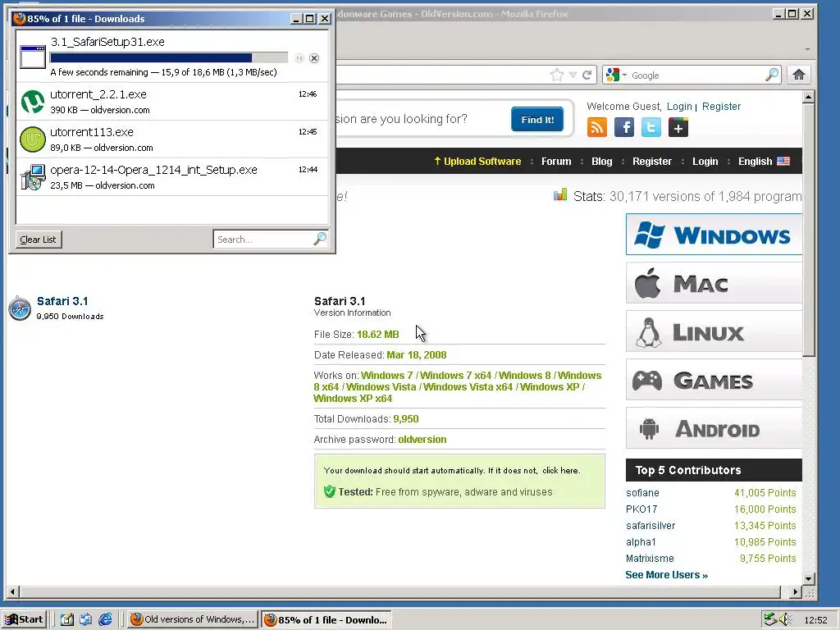
Task: Click the PKO17 contributor link
Action: click(641, 509)
